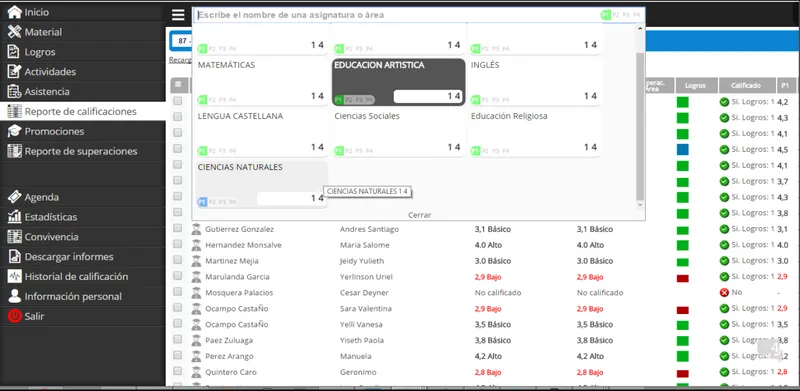
Task: Check the box for Paez Zuluaga
Action: (178, 339)
